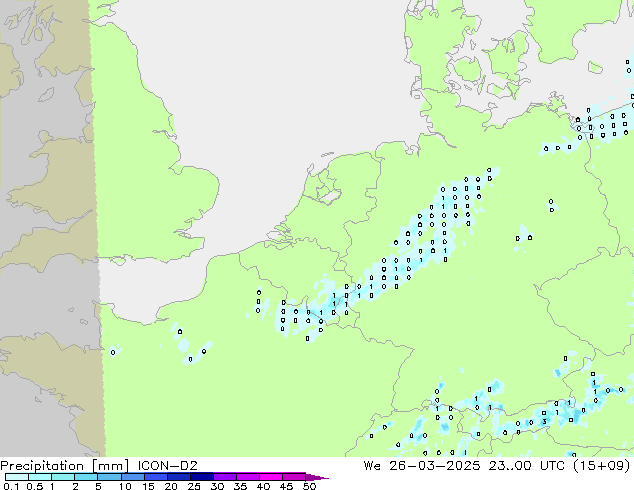
Task: Select the 5–10 mm blue legend swatch
Action: [x=109, y=477]
